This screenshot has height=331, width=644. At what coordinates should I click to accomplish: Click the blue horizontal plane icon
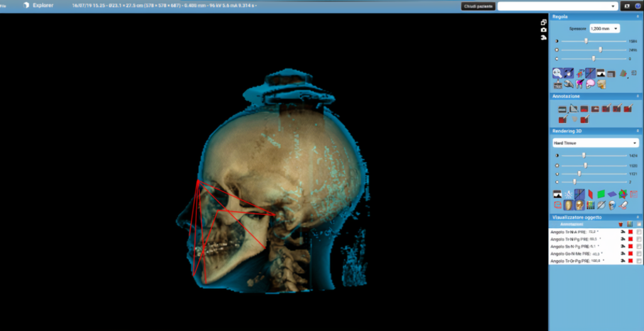coord(612,194)
